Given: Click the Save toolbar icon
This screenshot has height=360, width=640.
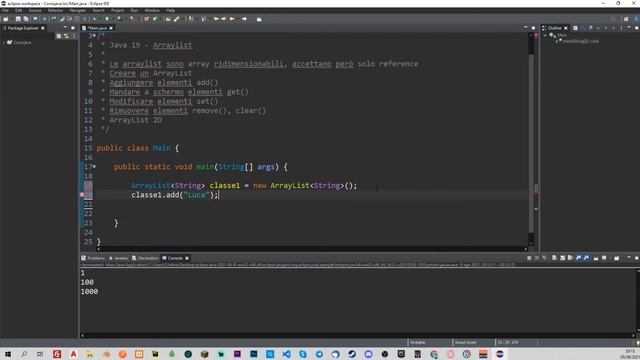Looking at the screenshot, I should [18, 19].
